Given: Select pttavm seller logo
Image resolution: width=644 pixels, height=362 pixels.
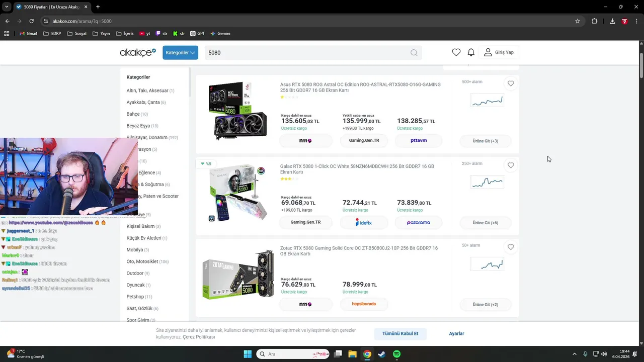Looking at the screenshot, I should (x=419, y=141).
